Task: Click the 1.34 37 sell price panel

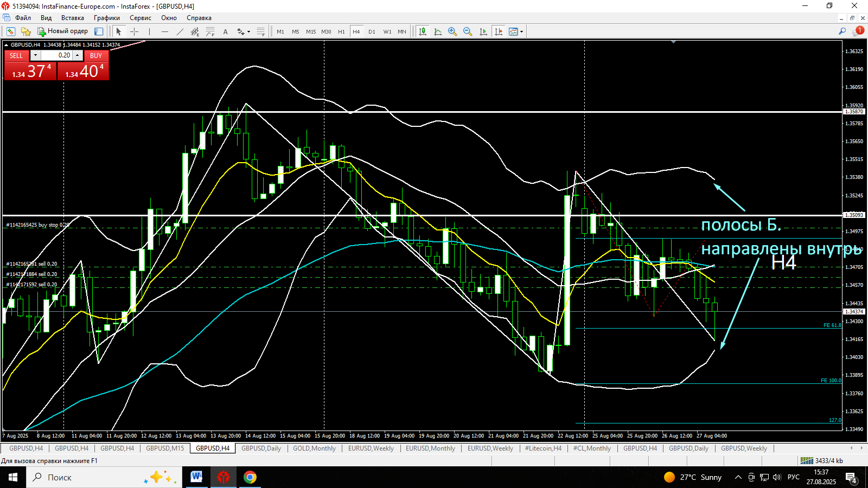Action: pos(30,70)
